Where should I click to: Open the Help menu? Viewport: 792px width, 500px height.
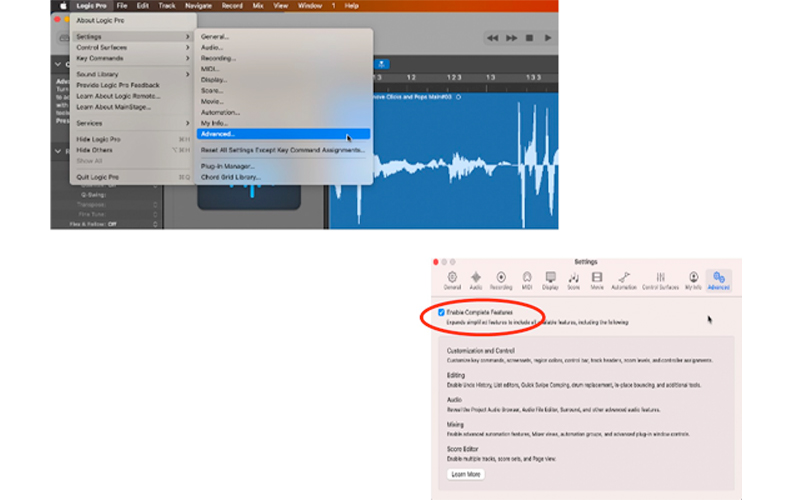point(352,6)
